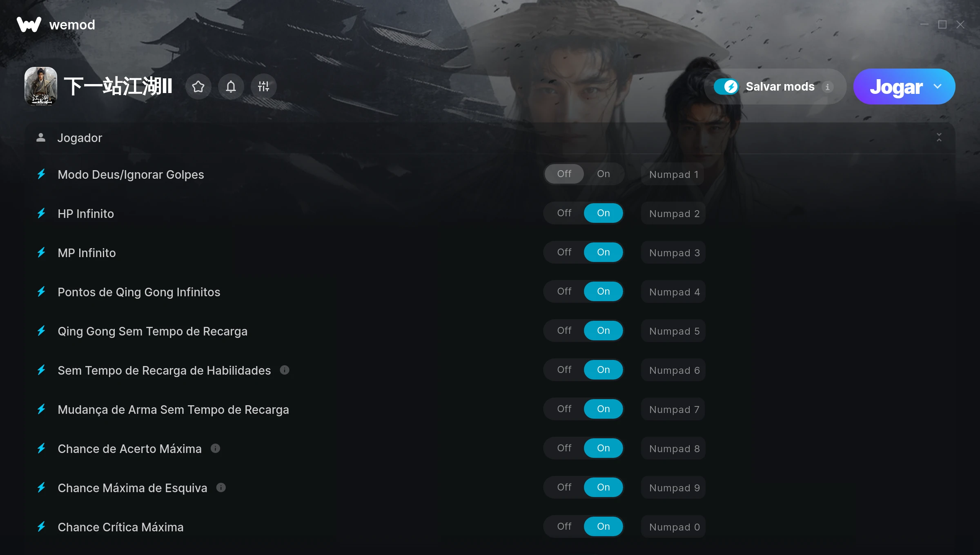Click the Salvar mods info icon

(827, 87)
